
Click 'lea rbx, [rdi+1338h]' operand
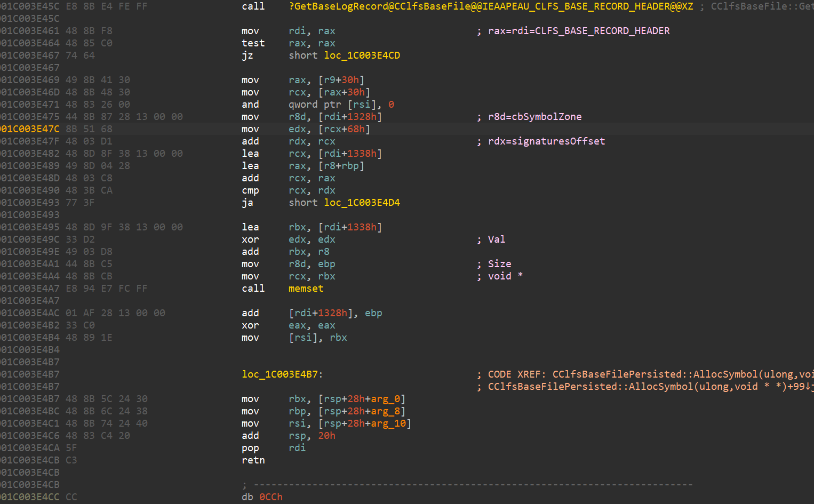[x=336, y=227]
